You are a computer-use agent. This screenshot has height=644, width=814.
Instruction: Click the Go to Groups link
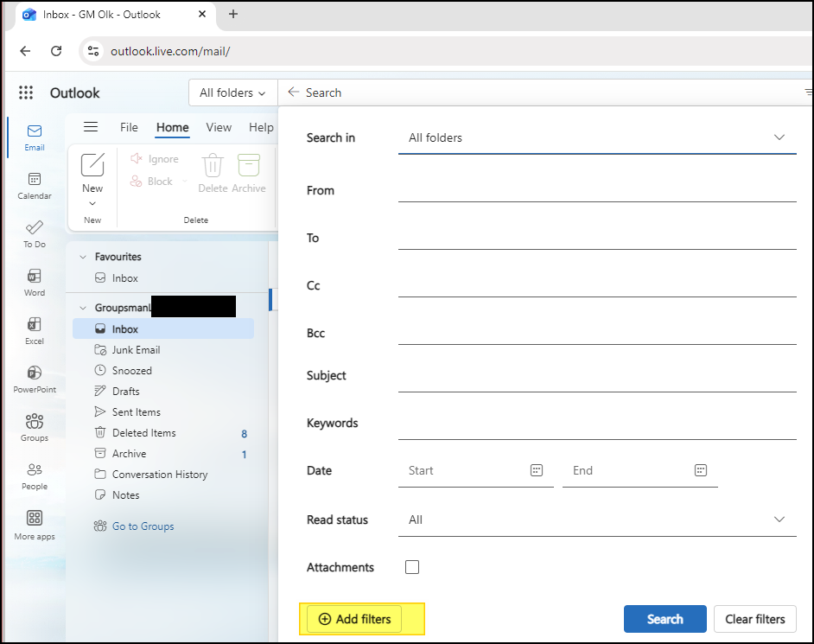(143, 526)
